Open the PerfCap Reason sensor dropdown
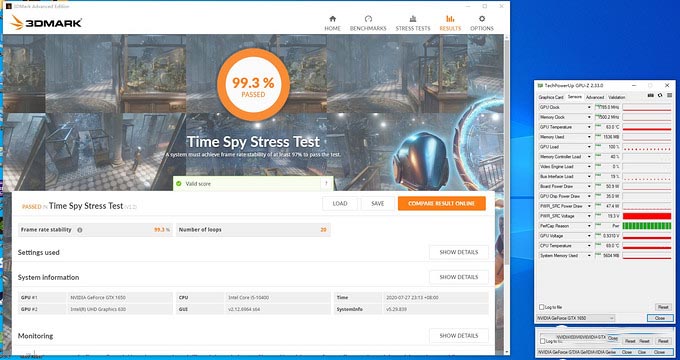Viewport: 680px width, 360px height. (x=589, y=226)
